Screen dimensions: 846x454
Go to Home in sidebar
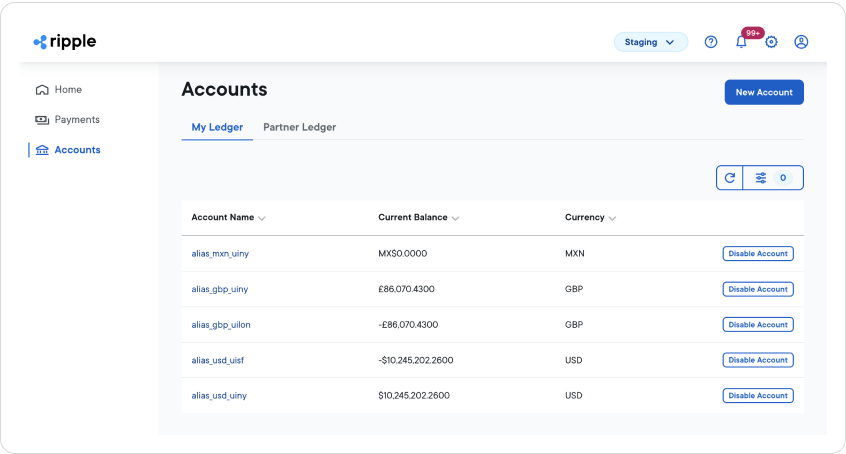click(67, 90)
